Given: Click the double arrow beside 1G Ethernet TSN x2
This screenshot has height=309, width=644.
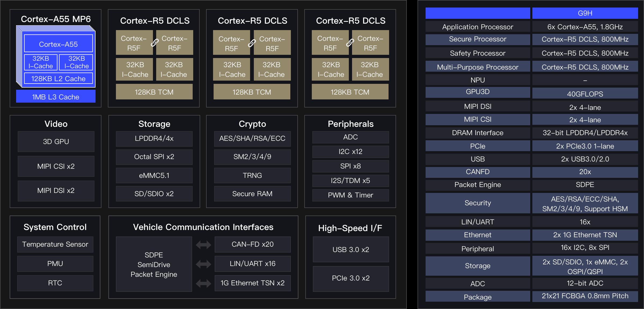Looking at the screenshot, I should [x=203, y=283].
